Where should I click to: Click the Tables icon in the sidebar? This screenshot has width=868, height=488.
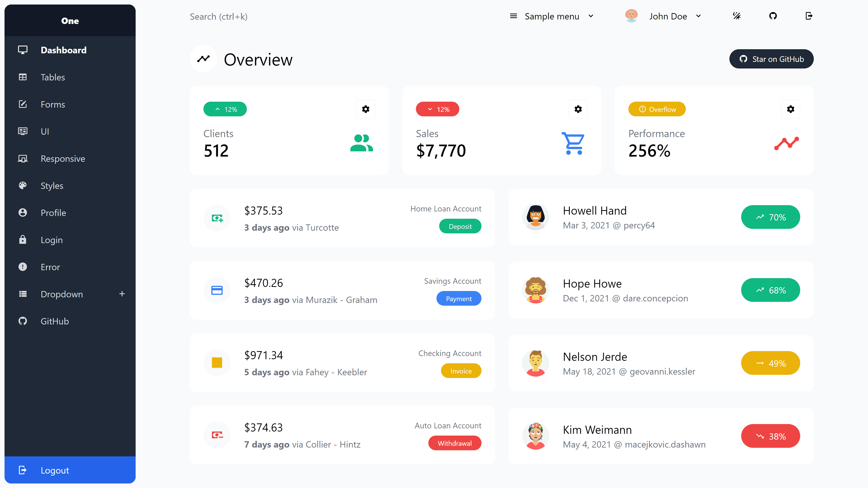coord(23,77)
